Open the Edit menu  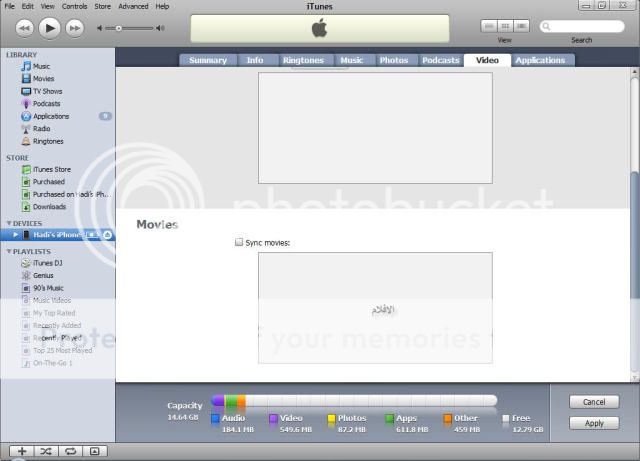coord(27,7)
